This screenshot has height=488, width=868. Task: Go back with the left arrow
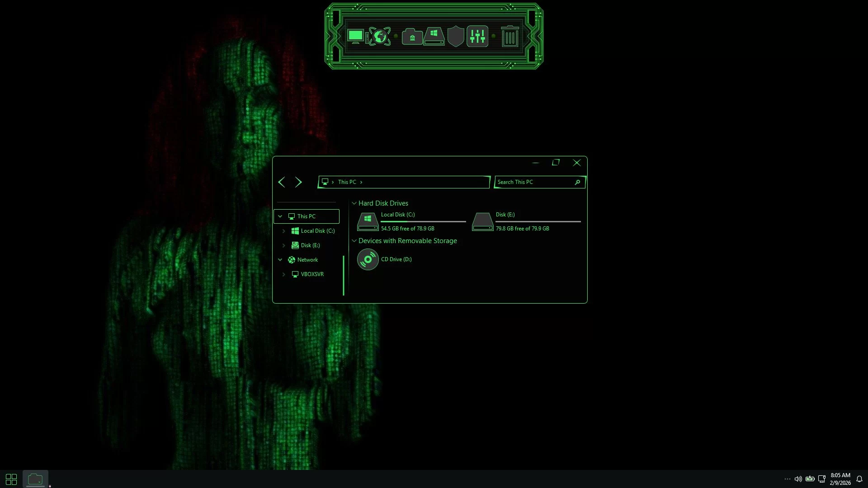281,182
